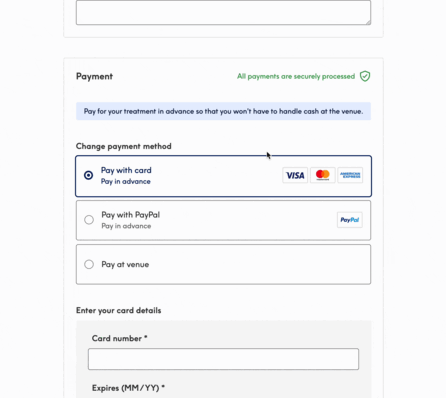The image size is (446, 398).
Task: Click the green secure shield icon
Action: pyautogui.click(x=365, y=76)
